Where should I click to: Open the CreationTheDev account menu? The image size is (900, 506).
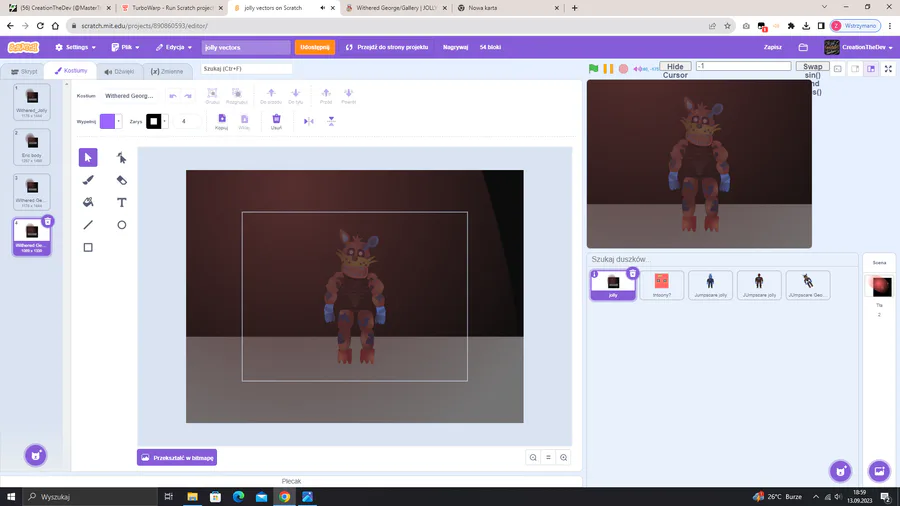pyautogui.click(x=859, y=47)
